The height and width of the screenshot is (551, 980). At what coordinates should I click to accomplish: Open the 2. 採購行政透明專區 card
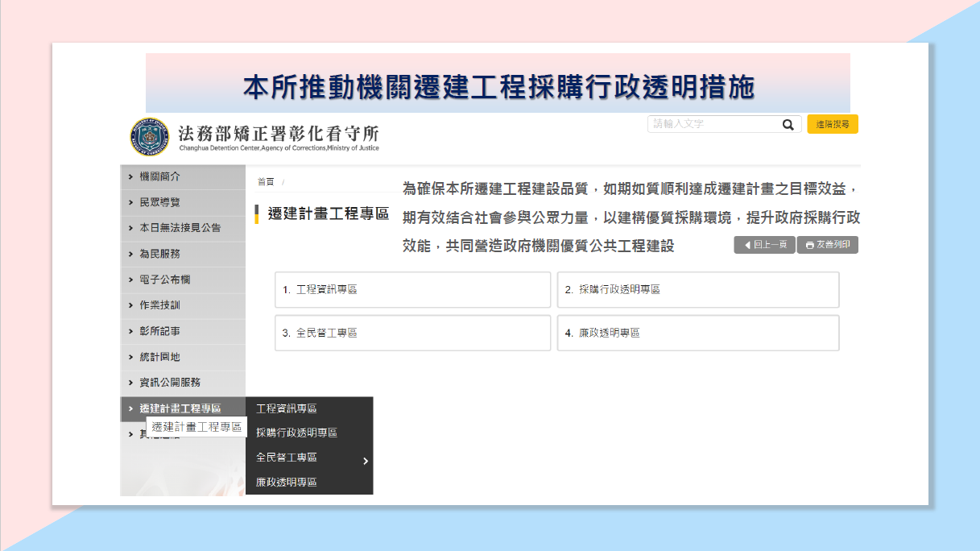tap(697, 290)
